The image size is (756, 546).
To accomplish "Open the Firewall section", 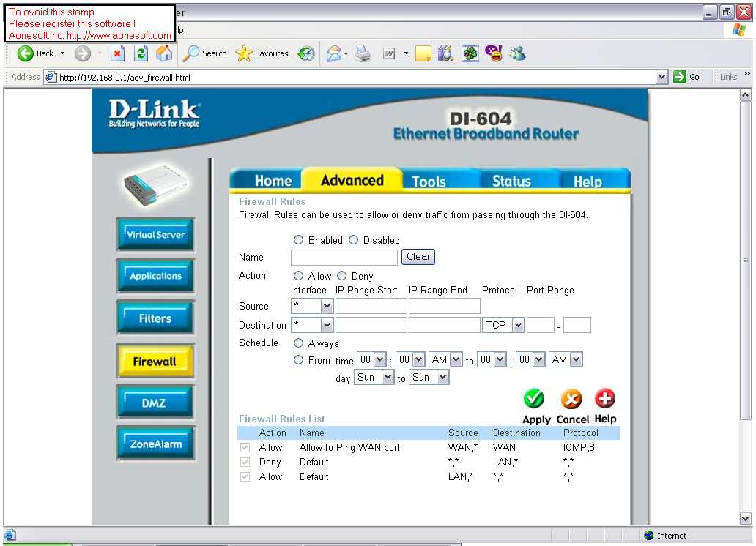I will point(155,361).
